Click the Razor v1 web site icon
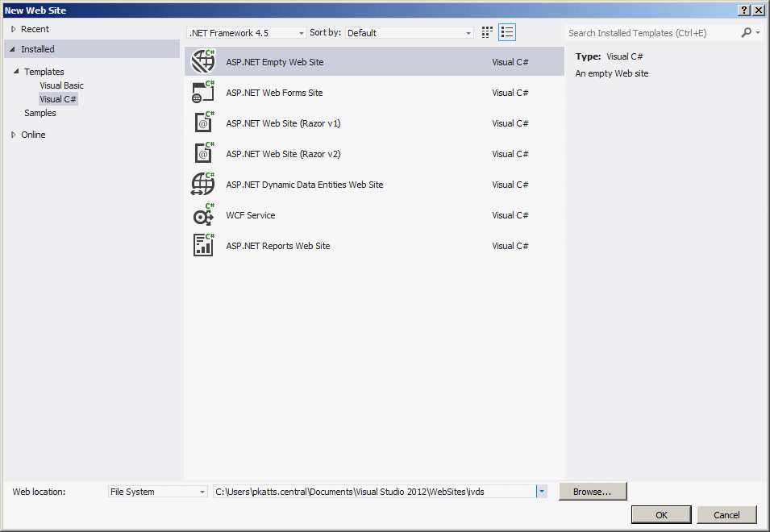Image resolution: width=770 pixels, height=532 pixels. (x=203, y=123)
